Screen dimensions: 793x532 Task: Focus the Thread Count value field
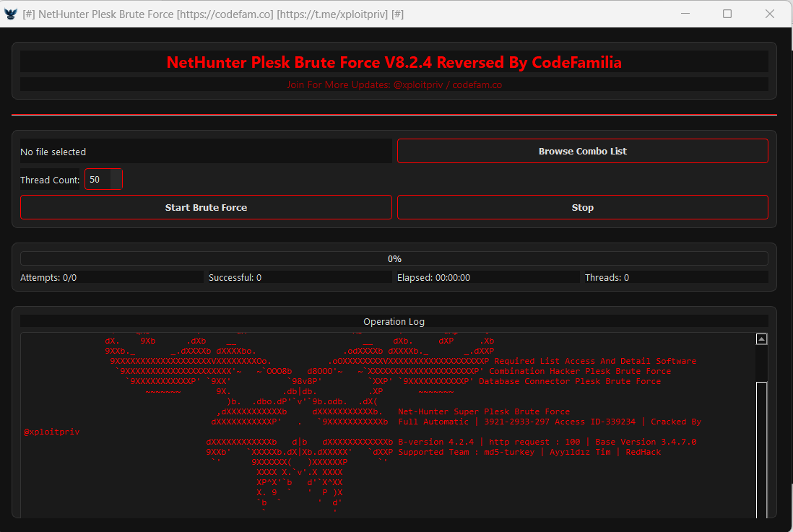coord(97,180)
